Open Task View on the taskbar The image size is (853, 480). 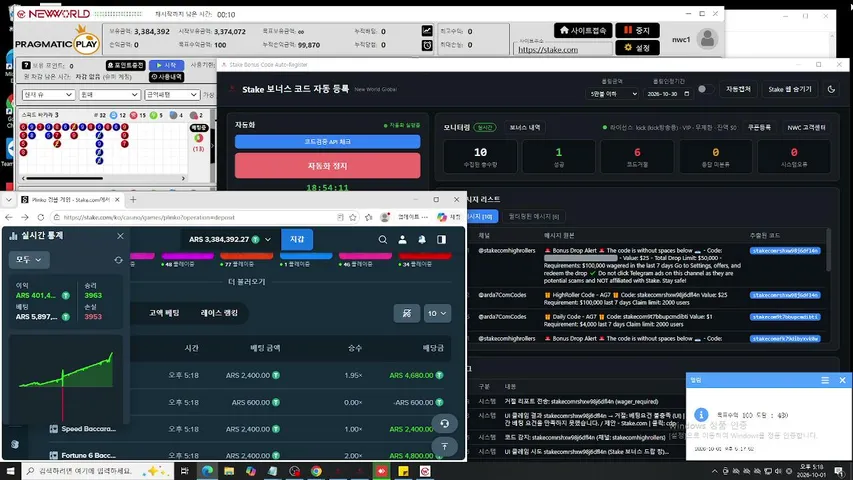pyautogui.click(x=184, y=471)
